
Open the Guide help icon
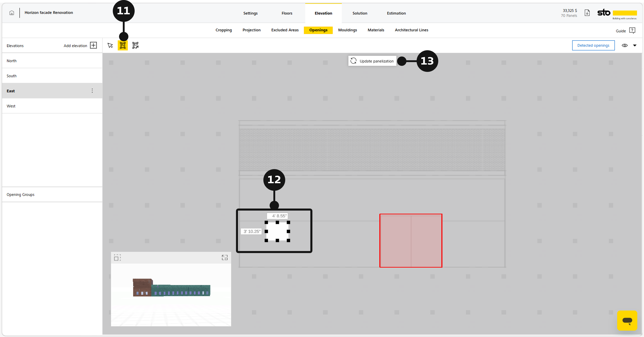[x=632, y=30]
